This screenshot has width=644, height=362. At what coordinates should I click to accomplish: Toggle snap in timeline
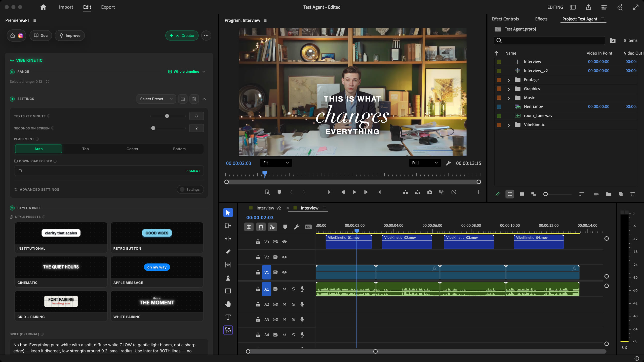(261, 227)
